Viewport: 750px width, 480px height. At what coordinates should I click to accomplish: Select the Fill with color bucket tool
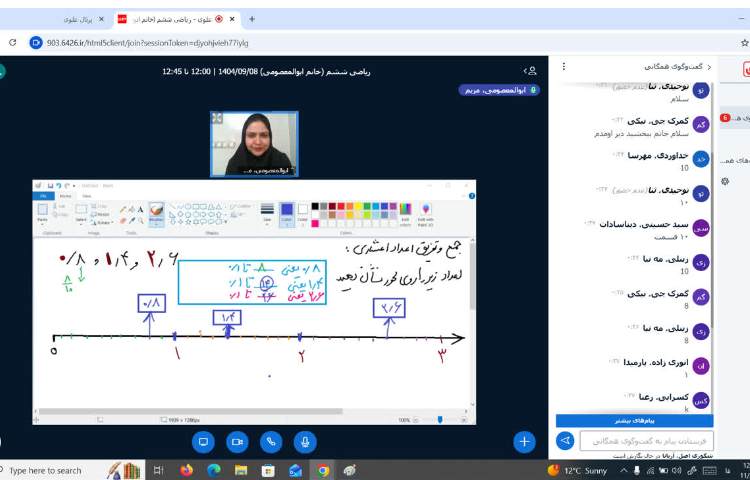tap(132, 209)
